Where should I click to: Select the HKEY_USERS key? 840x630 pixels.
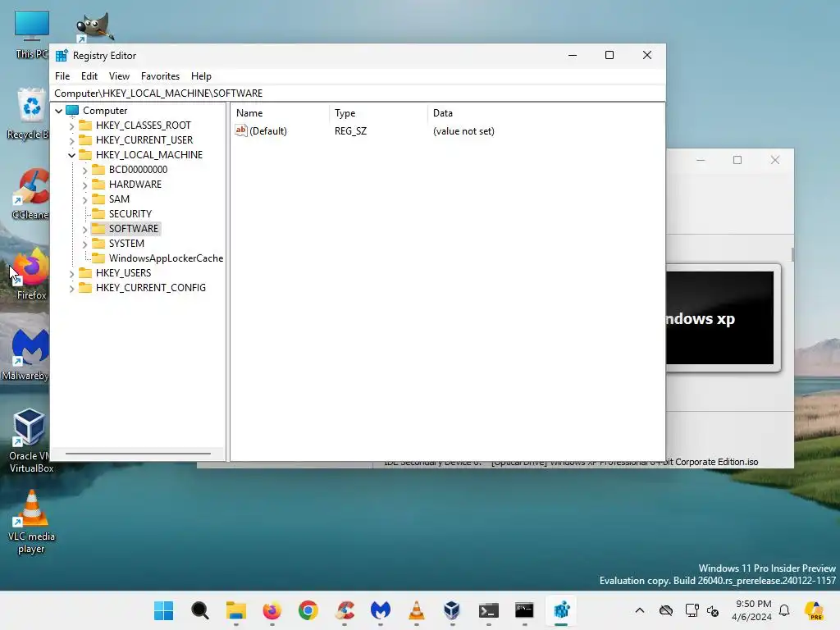pyautogui.click(x=123, y=272)
